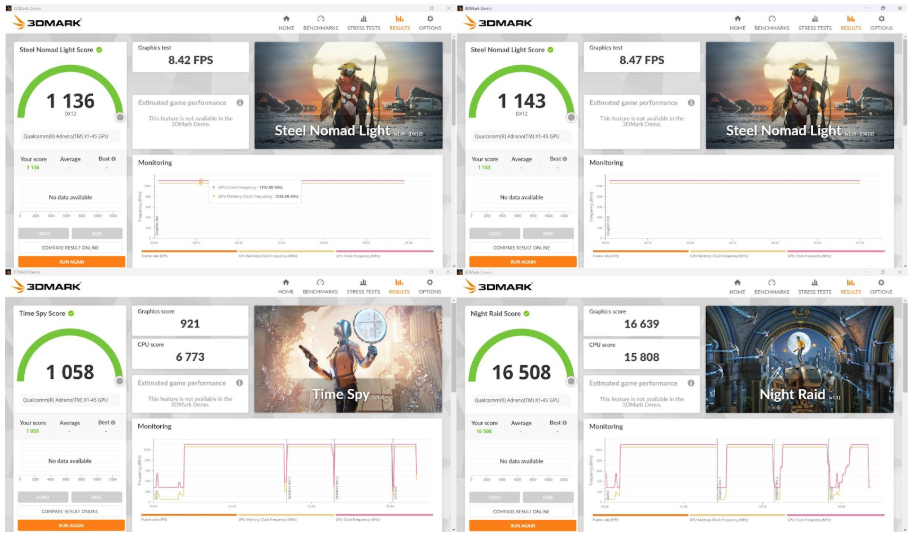Image resolution: width=918 pixels, height=538 pixels.
Task: Toggle GPU Clock Frequency legend in Night Raid
Action: (x=835, y=518)
